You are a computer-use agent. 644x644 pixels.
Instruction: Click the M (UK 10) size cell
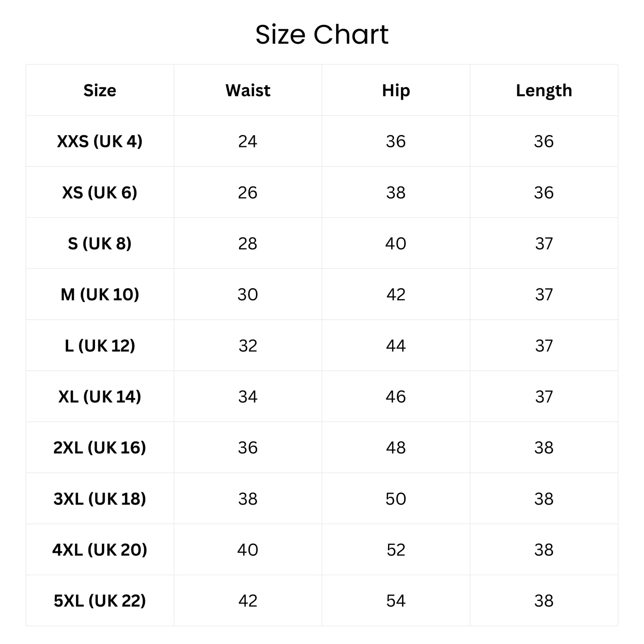(x=100, y=295)
